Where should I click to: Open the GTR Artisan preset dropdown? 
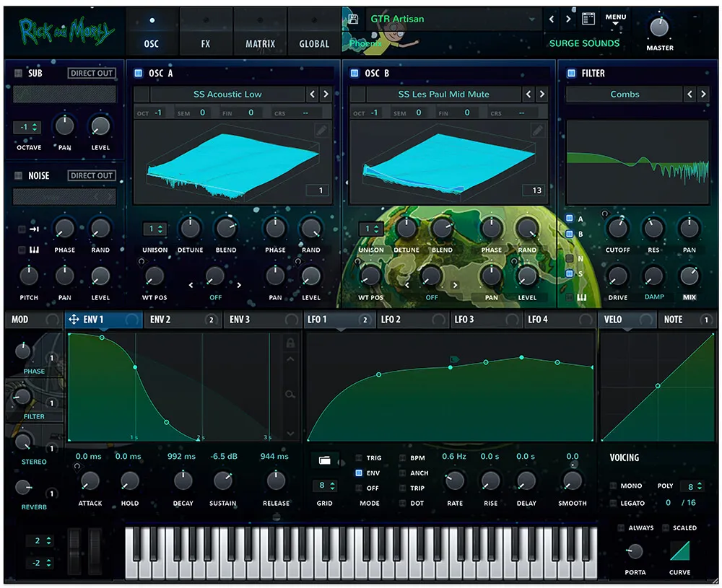(x=453, y=19)
